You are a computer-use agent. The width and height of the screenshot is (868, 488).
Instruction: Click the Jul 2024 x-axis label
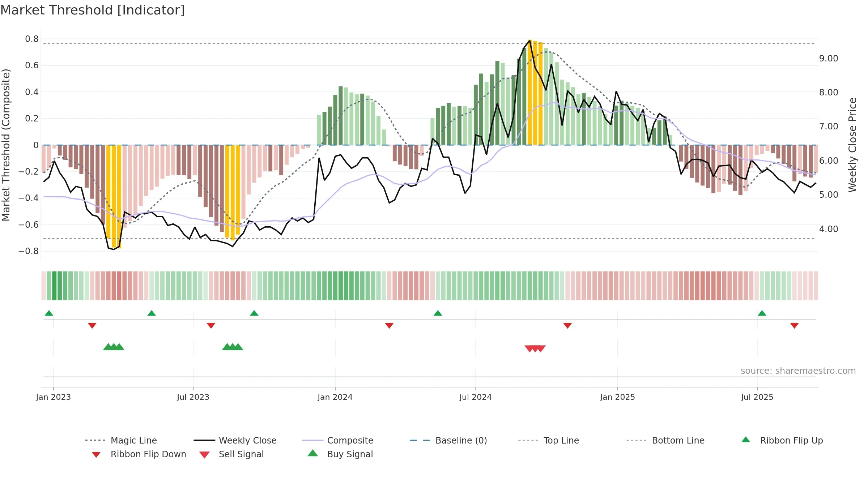tap(476, 397)
